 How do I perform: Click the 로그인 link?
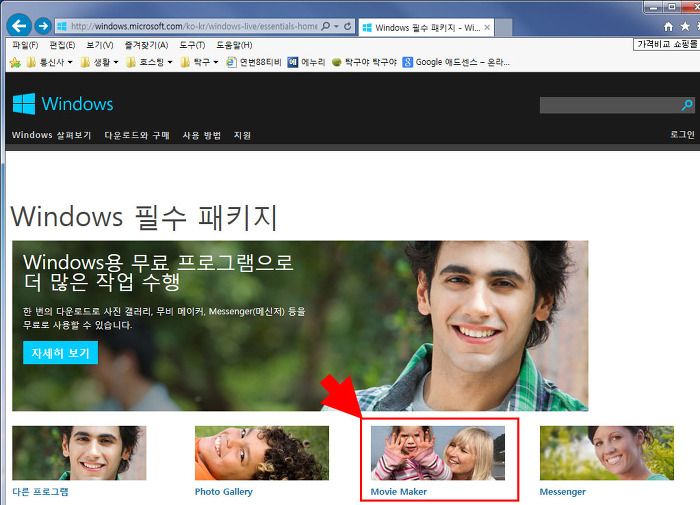pos(682,134)
